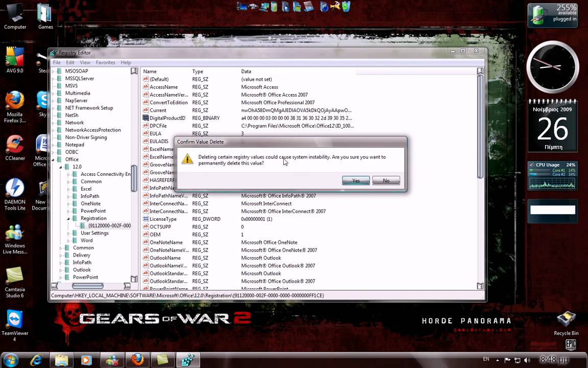Select the ODBC key folder icon

(x=59, y=152)
